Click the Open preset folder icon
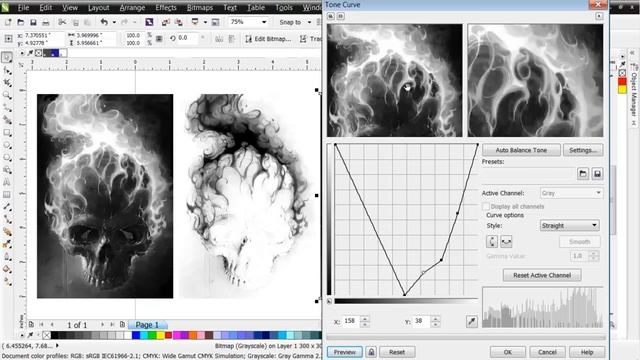Screen dimensions: 640x360 tap(583, 174)
